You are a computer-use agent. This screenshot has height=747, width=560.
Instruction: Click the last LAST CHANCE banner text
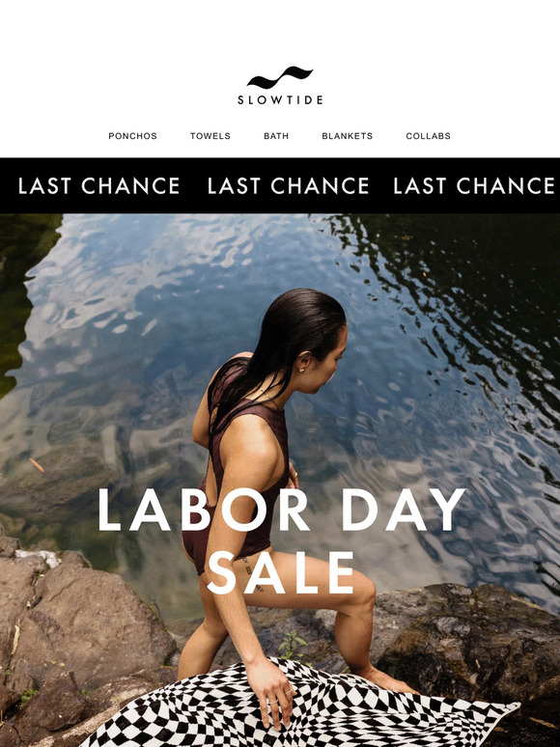coord(474,186)
